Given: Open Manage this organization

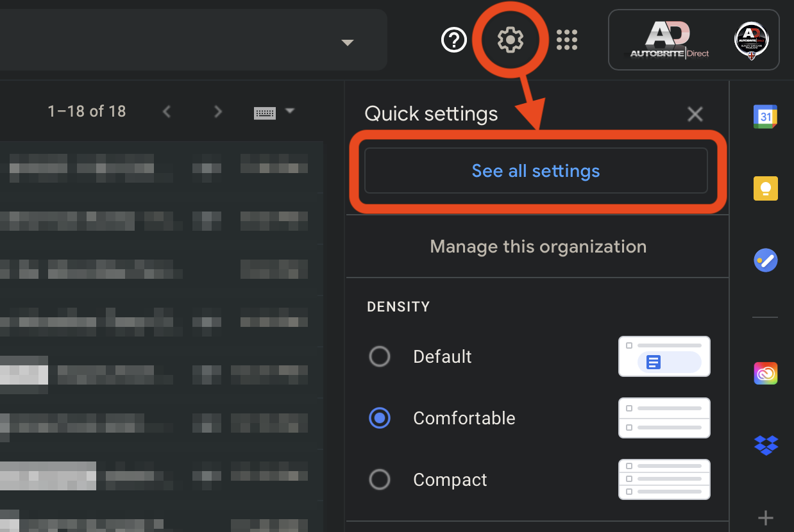Looking at the screenshot, I should [537, 246].
